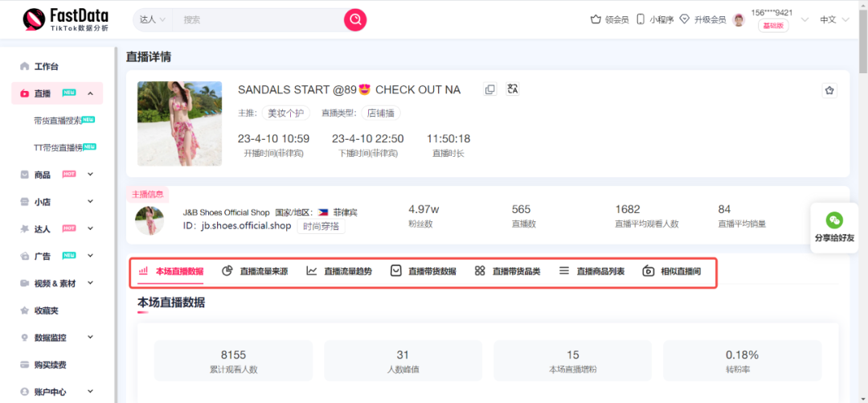Select the 相似直播间 tab
This screenshot has width=868, height=403.
click(672, 272)
